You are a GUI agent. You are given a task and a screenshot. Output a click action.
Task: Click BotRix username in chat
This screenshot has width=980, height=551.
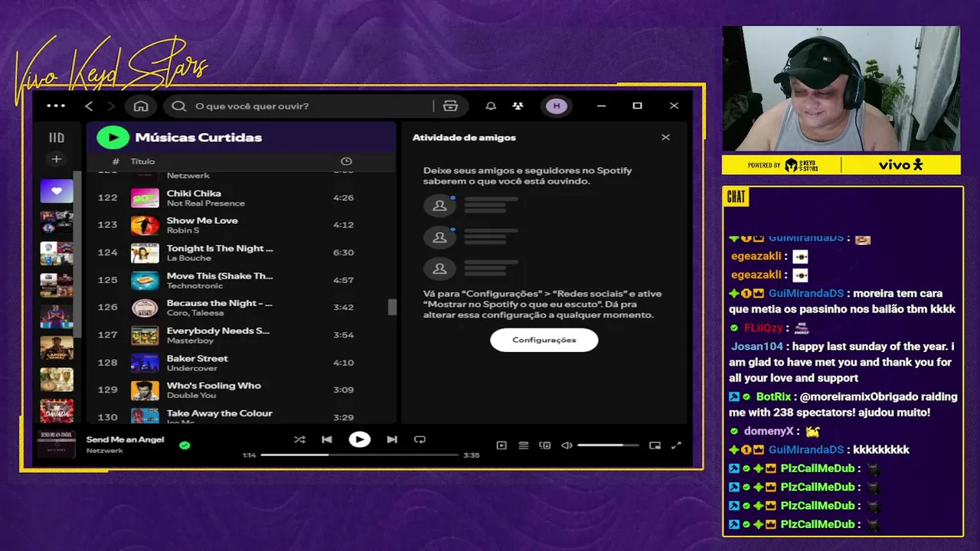pyautogui.click(x=773, y=396)
